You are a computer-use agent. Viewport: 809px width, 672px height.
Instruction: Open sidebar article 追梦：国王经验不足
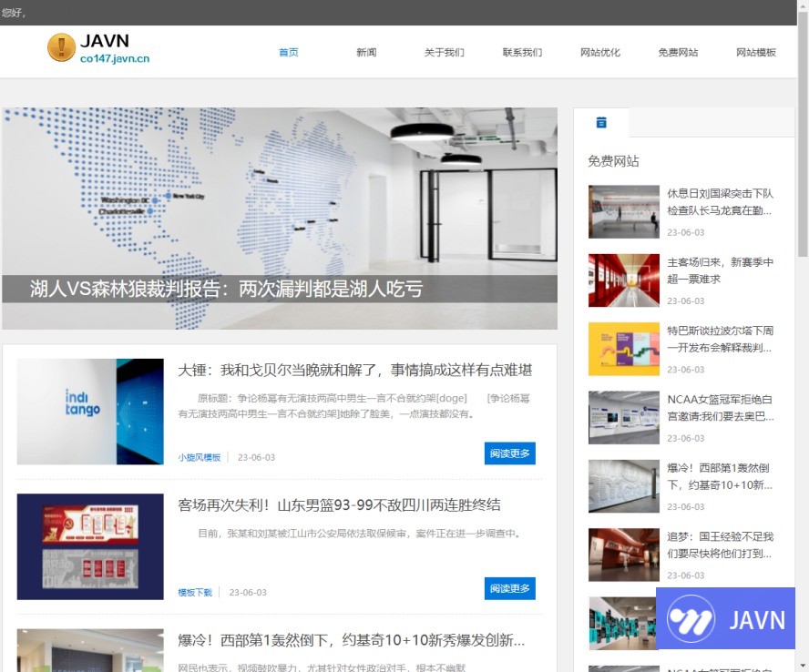pos(721,545)
